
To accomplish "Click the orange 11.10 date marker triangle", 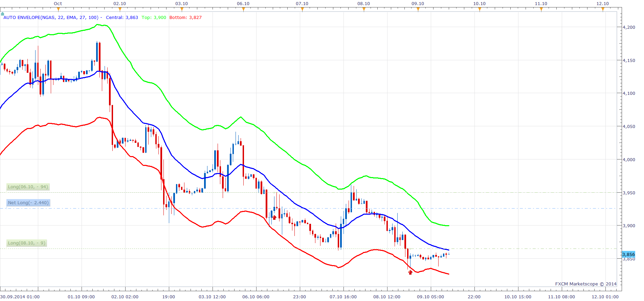I will tap(541, 9).
